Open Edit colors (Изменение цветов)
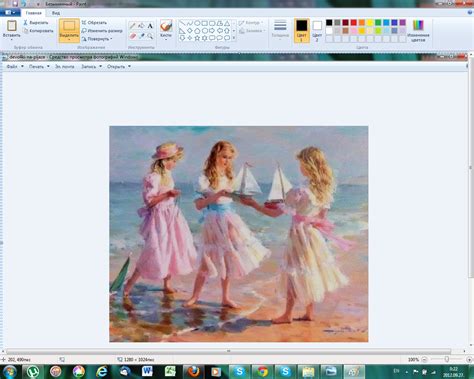 coord(418,31)
